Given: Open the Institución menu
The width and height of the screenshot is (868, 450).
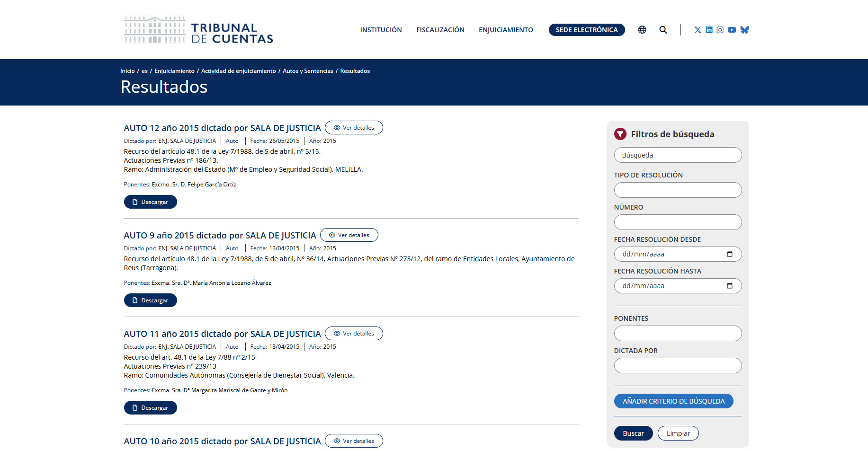Looking at the screenshot, I should tap(381, 30).
